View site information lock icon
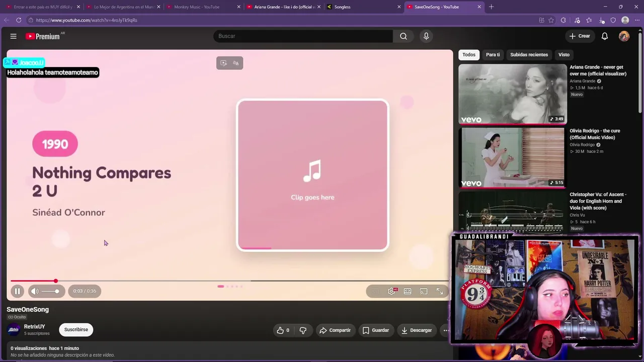Viewport: 644px width, 362px height. click(x=31, y=20)
